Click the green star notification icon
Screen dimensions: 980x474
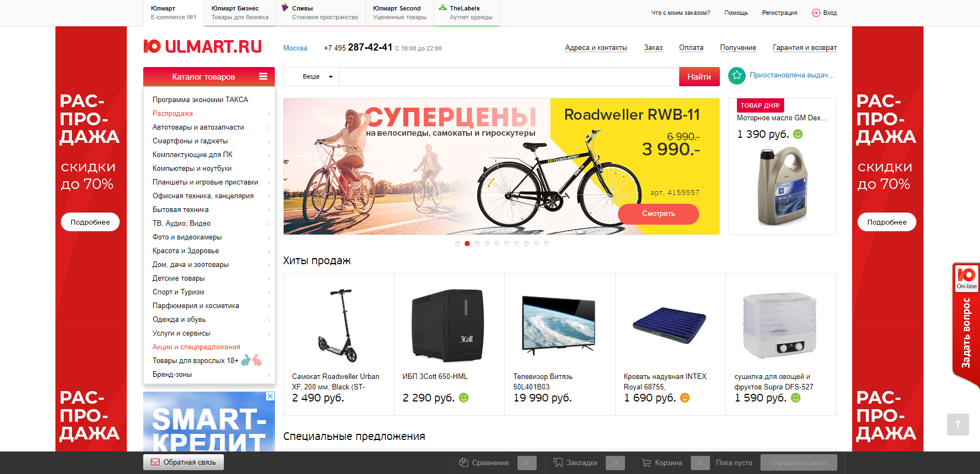[736, 75]
